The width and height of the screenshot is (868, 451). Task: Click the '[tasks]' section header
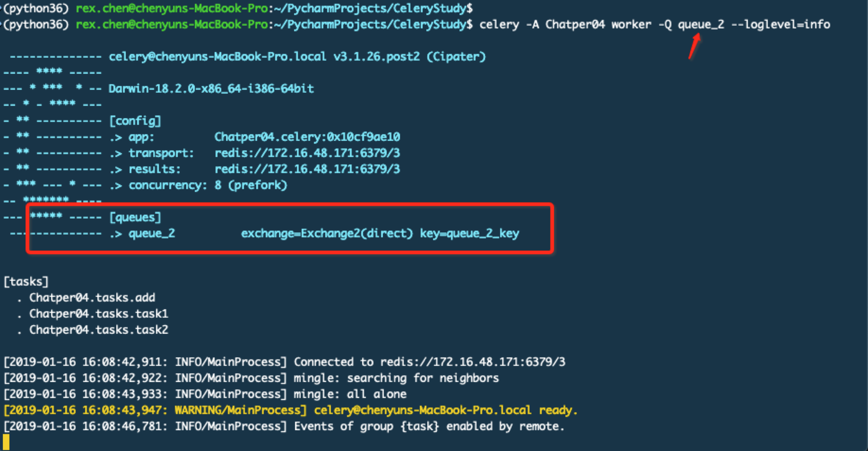(26, 282)
